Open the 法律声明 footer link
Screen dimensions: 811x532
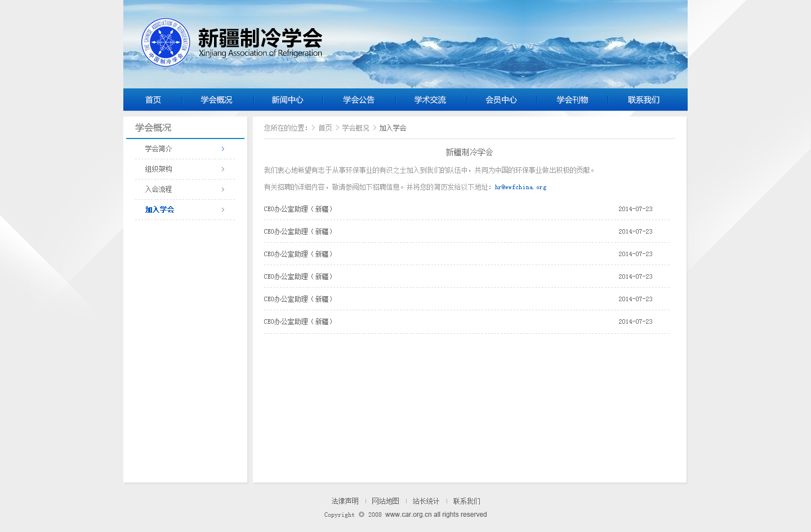[x=345, y=501]
